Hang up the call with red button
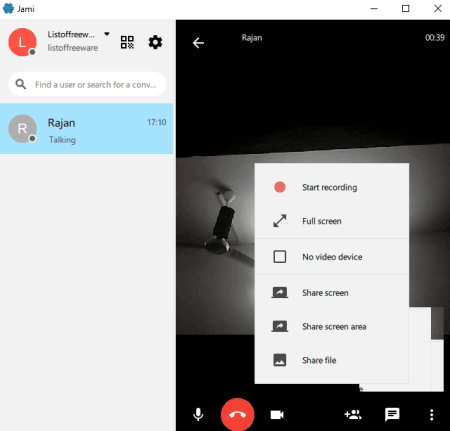This screenshot has height=431, width=450. (x=238, y=414)
